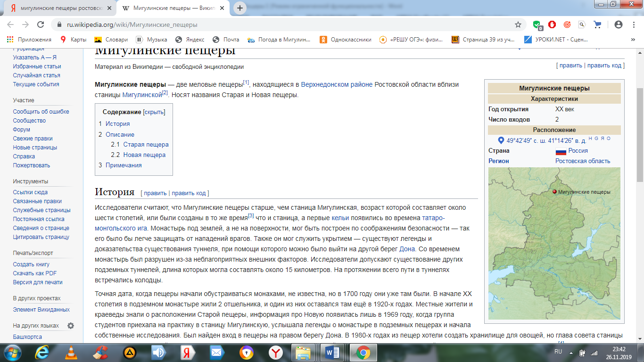Bookmark this page with the star icon
This screenshot has height=362, width=644.
click(x=518, y=25)
